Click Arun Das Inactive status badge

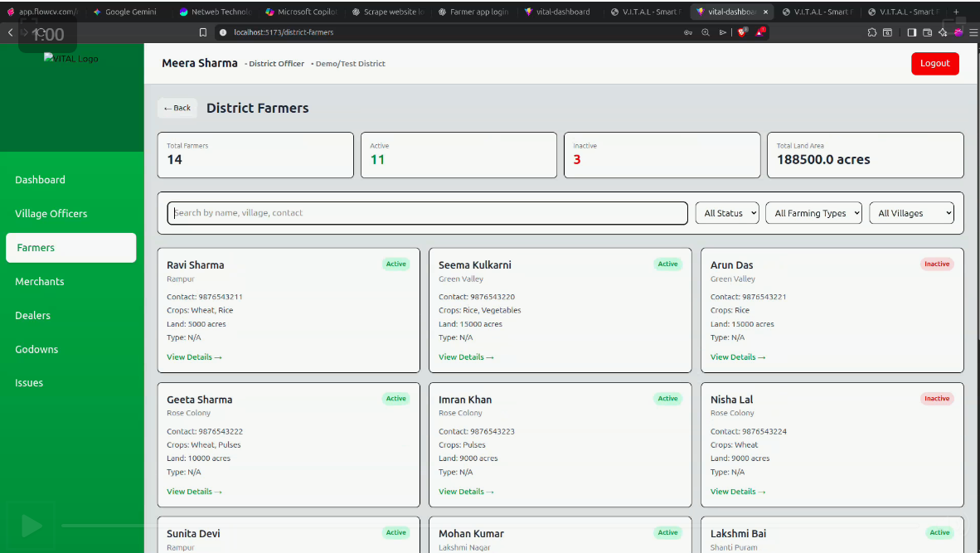coord(937,264)
